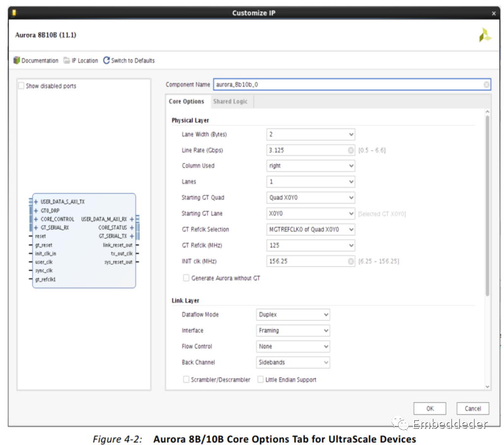The image size is (504, 445).
Task: Open Lanes dropdown
Action: point(310,182)
